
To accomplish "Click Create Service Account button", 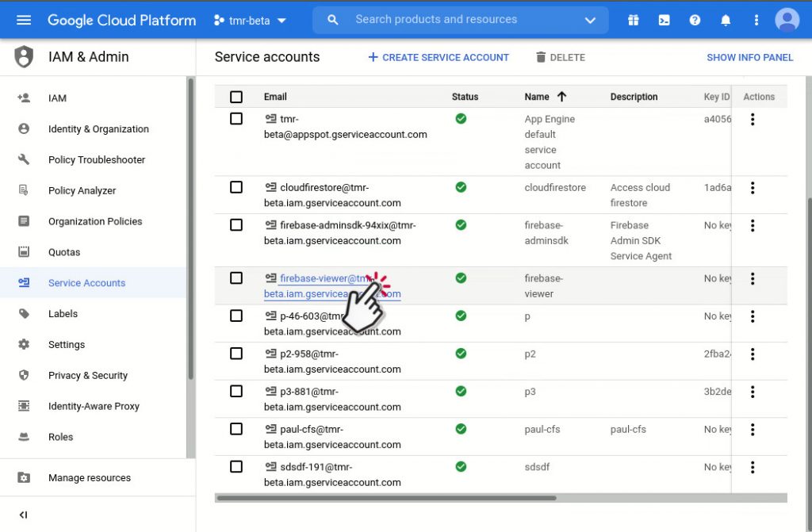I will coord(439,58).
